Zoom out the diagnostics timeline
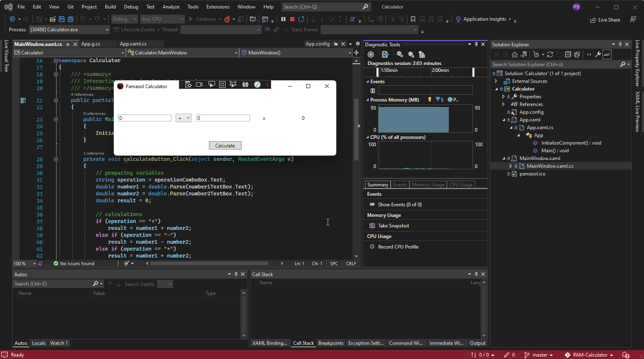Screen dimensions: 644x359 tap(411, 54)
